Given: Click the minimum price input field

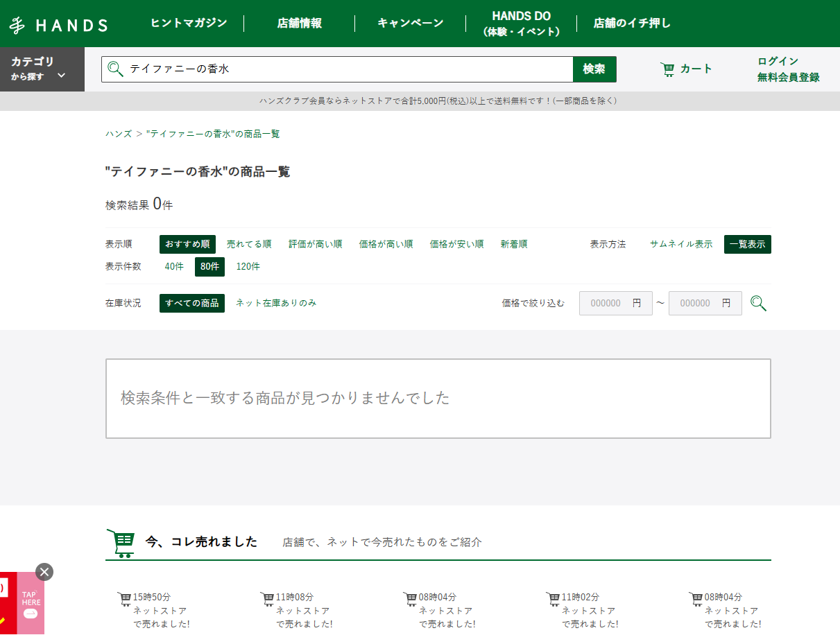Looking at the screenshot, I should (x=616, y=304).
